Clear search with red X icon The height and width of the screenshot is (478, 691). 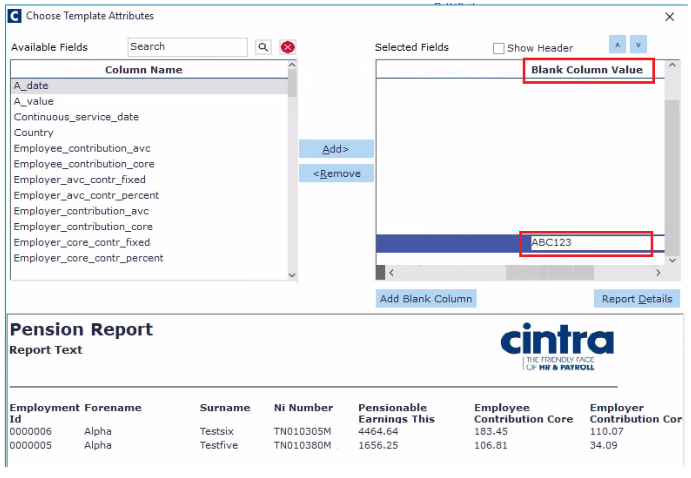click(x=288, y=47)
